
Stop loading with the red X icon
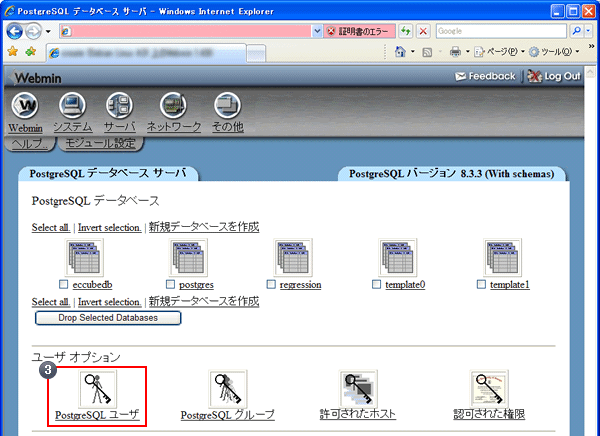[423, 31]
